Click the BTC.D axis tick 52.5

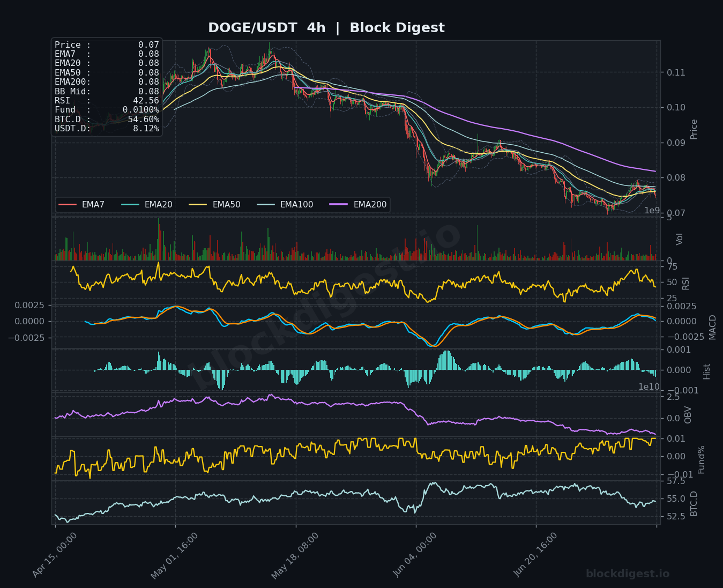point(676,517)
